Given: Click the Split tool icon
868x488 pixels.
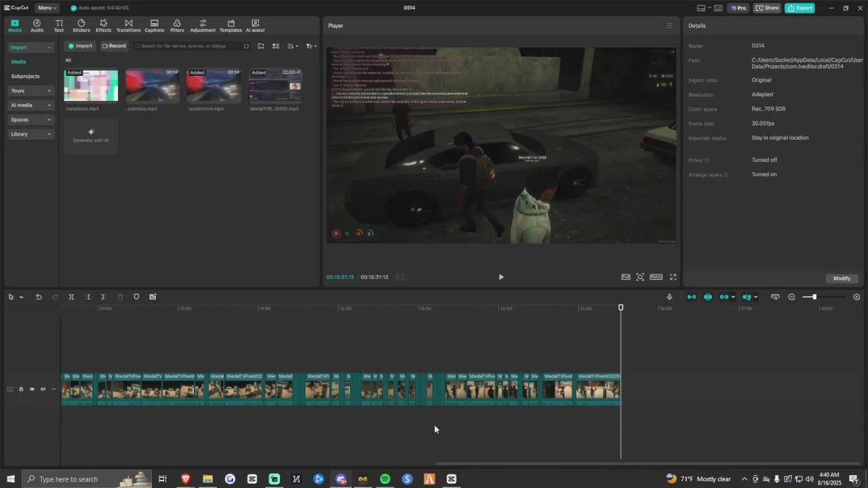Looking at the screenshot, I should coord(71,297).
